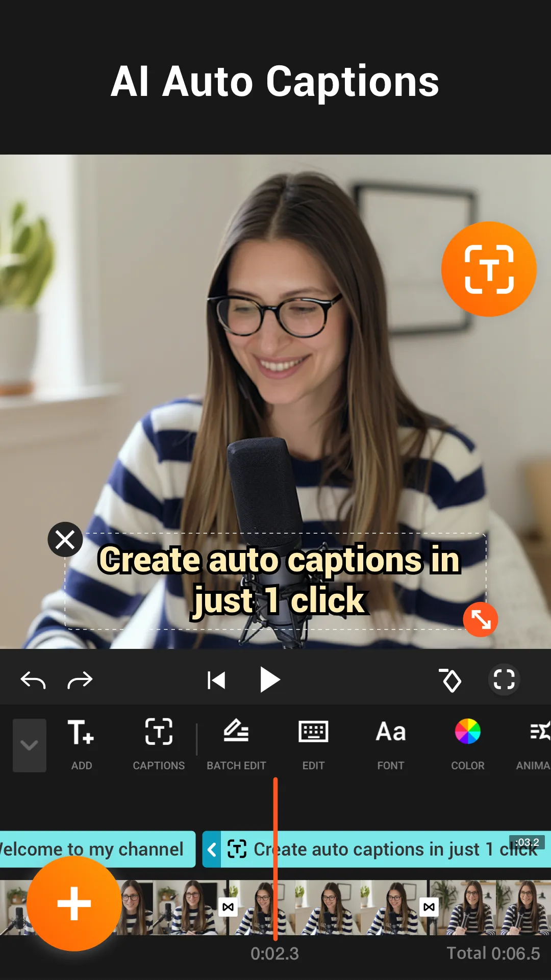
Task: Undo the last action
Action: [x=33, y=680]
